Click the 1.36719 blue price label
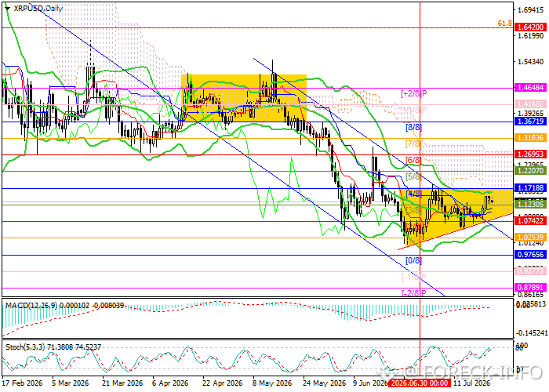This screenshot has height=392, width=549. coord(531,121)
